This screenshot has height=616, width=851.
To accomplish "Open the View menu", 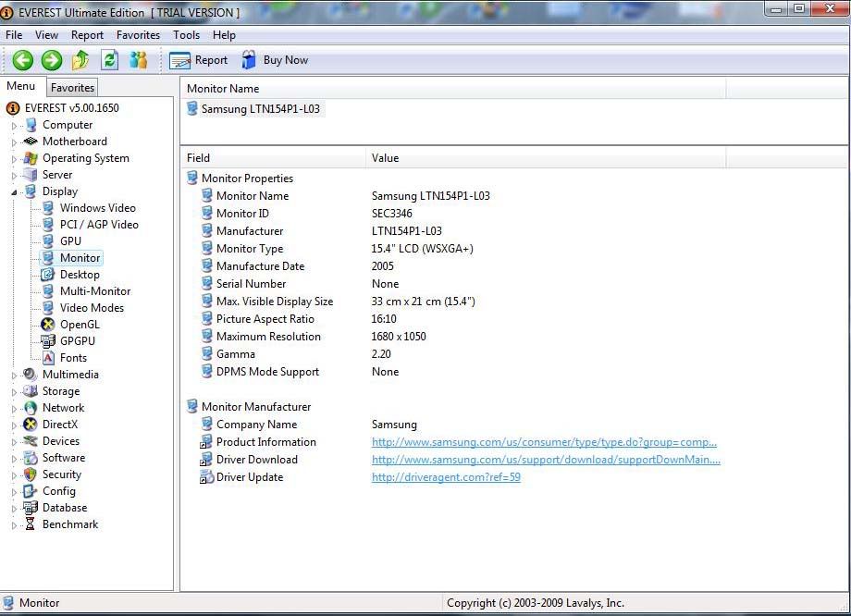I will pos(46,35).
